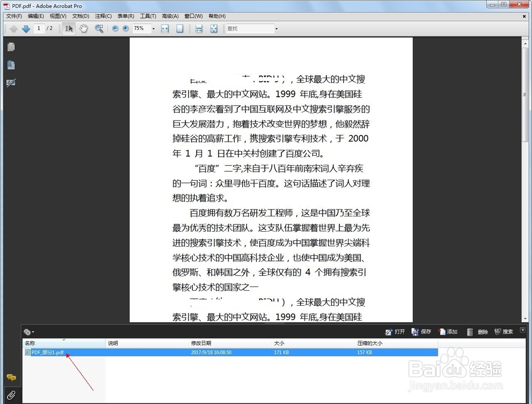
Task: Click the 75% zoom value field
Action: tap(141, 29)
